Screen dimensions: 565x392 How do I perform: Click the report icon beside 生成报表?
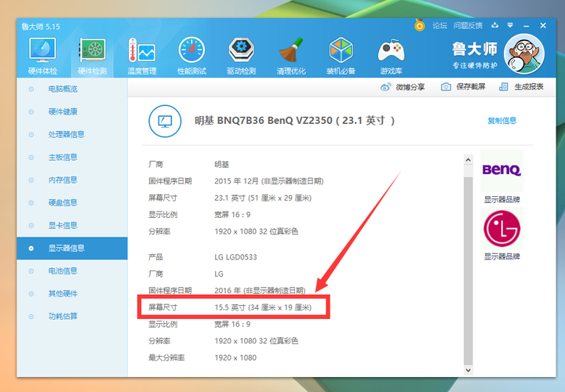[503, 87]
